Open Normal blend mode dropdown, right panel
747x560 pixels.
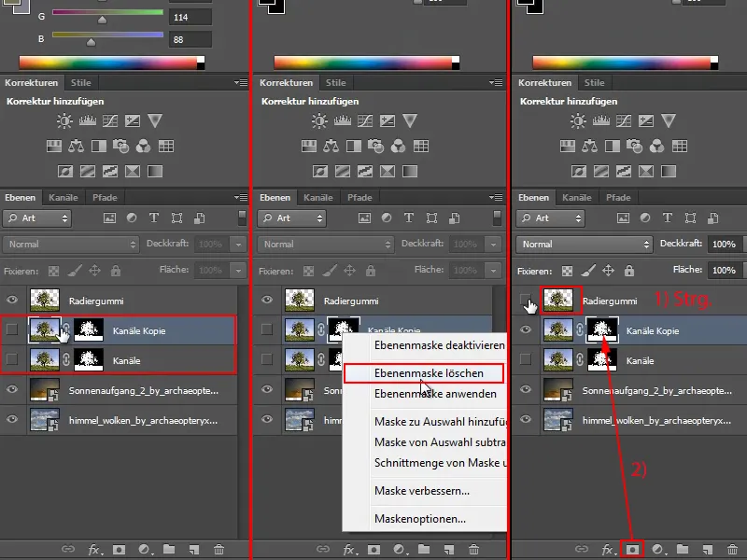coord(585,245)
